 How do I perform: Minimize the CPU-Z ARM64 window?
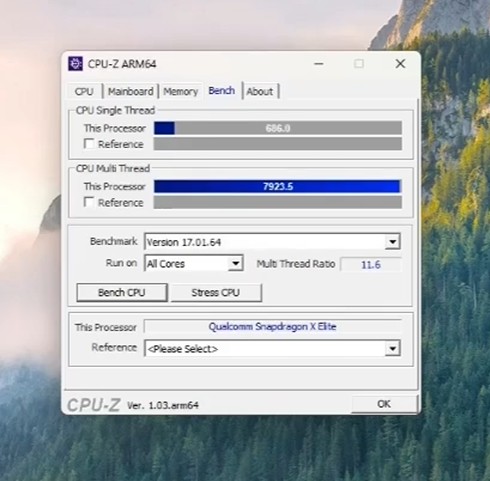coord(319,63)
